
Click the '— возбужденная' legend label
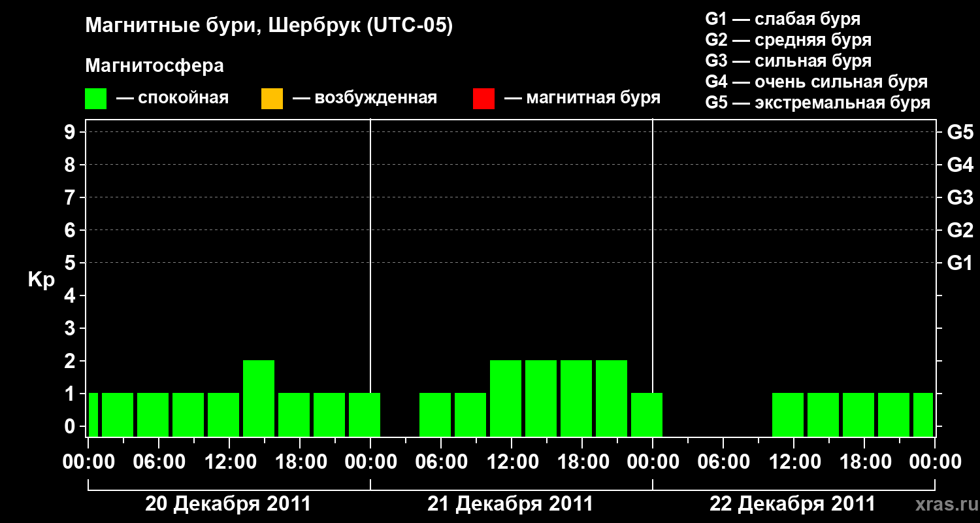coord(365,98)
